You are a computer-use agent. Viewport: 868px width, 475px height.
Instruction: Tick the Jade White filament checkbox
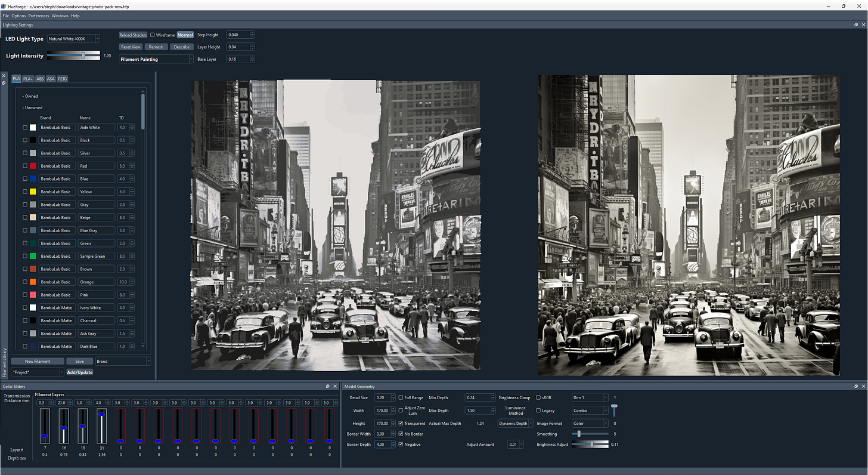tap(25, 127)
